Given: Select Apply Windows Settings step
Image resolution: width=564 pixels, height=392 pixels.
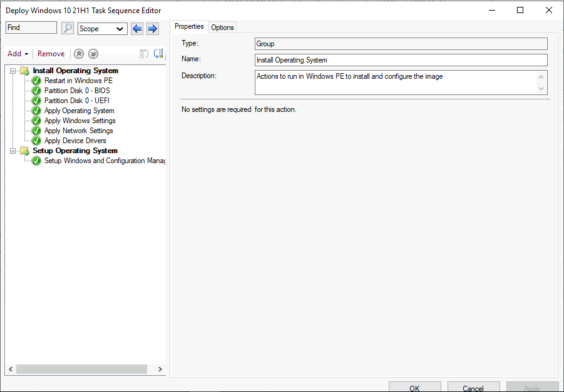Looking at the screenshot, I should click(x=80, y=121).
